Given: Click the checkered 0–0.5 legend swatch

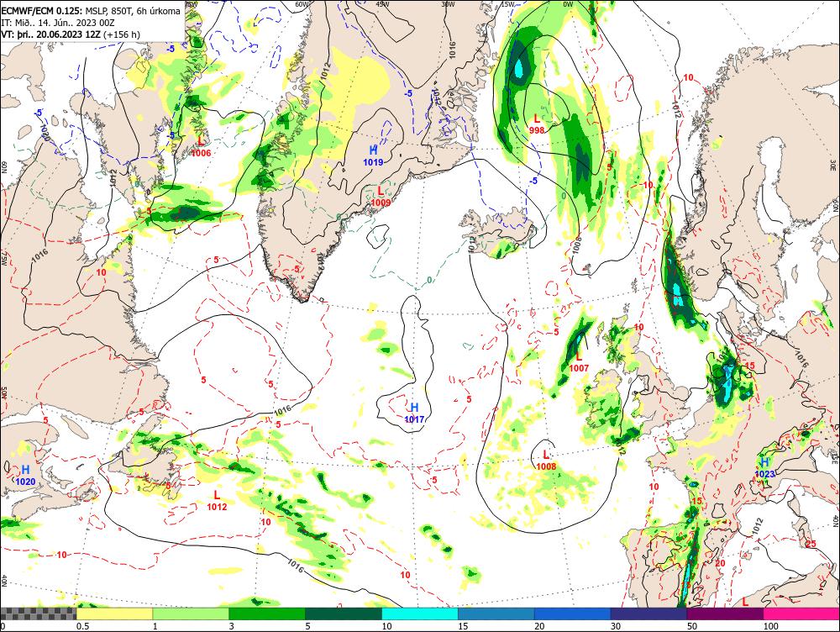Looking at the screenshot, I should click(38, 614).
